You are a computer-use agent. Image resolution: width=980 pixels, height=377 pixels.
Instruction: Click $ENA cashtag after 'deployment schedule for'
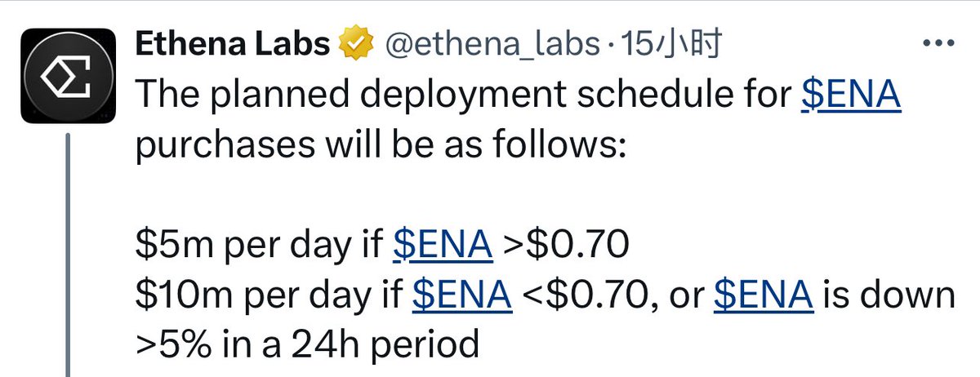pos(852,96)
